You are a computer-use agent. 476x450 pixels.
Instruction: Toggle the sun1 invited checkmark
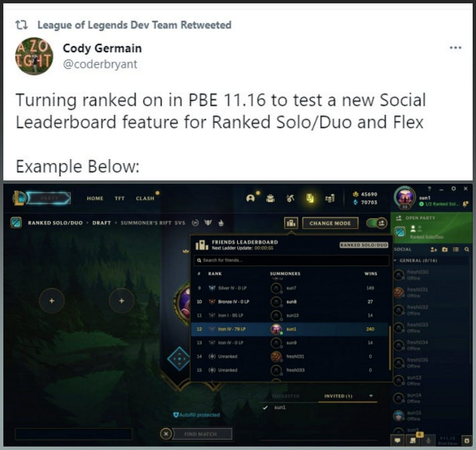coord(265,408)
